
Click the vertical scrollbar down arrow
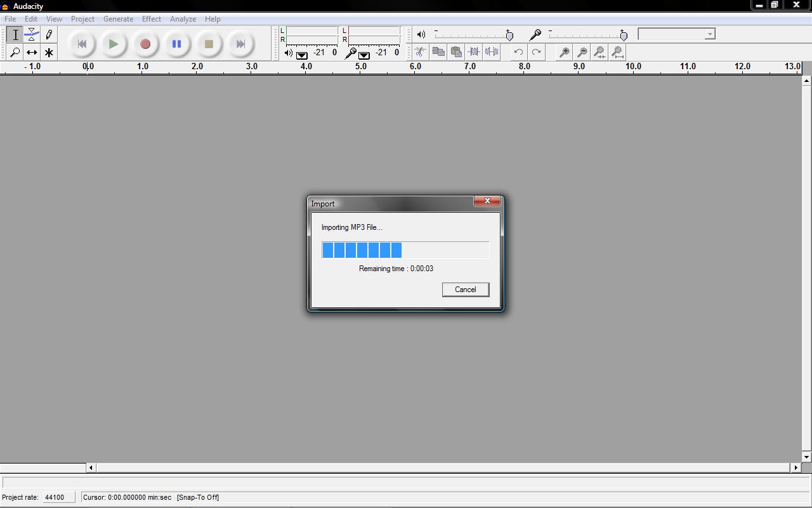[x=806, y=457]
